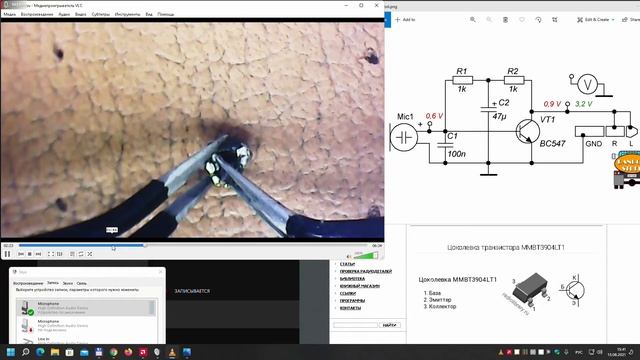
Task: Open the Субтитры menu in VLC
Action: [x=100, y=14]
